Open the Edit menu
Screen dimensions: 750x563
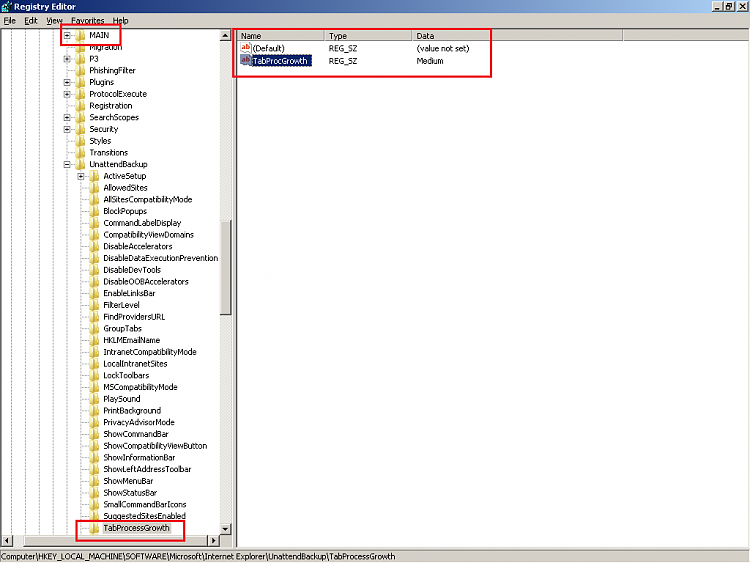pos(31,21)
